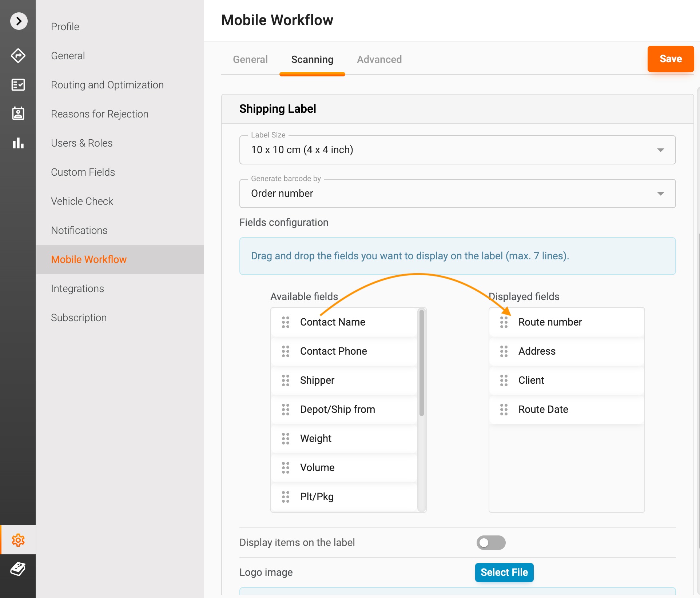Image resolution: width=700 pixels, height=598 pixels.
Task: Click Select File for logo image
Action: click(504, 573)
